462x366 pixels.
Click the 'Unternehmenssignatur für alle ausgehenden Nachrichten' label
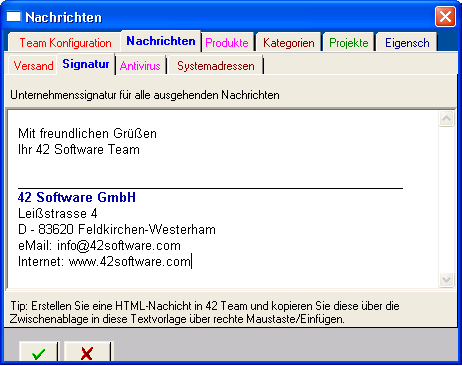145,95
